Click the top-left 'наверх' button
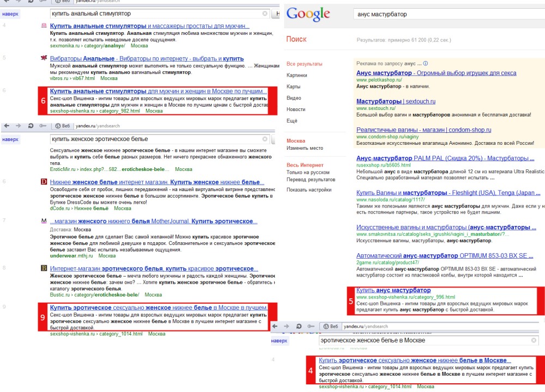Image resolution: width=545 pixels, height=392 pixels. pos(10,14)
